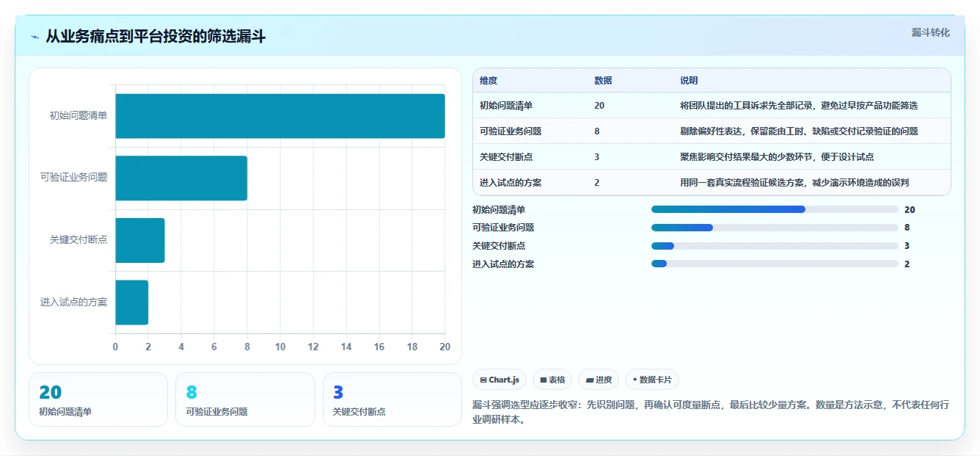Screen dimensions: 980x456
Task: Click the 初始问题清单 cell in the table
Action: (506, 106)
